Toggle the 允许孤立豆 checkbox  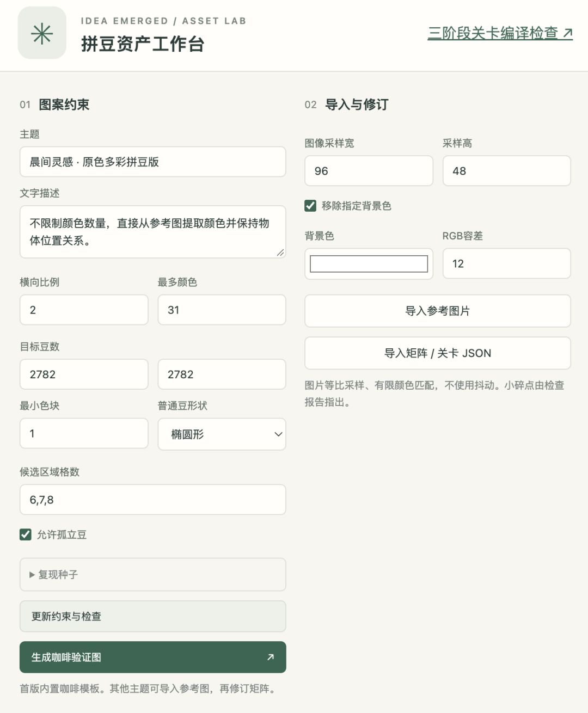[x=26, y=534]
